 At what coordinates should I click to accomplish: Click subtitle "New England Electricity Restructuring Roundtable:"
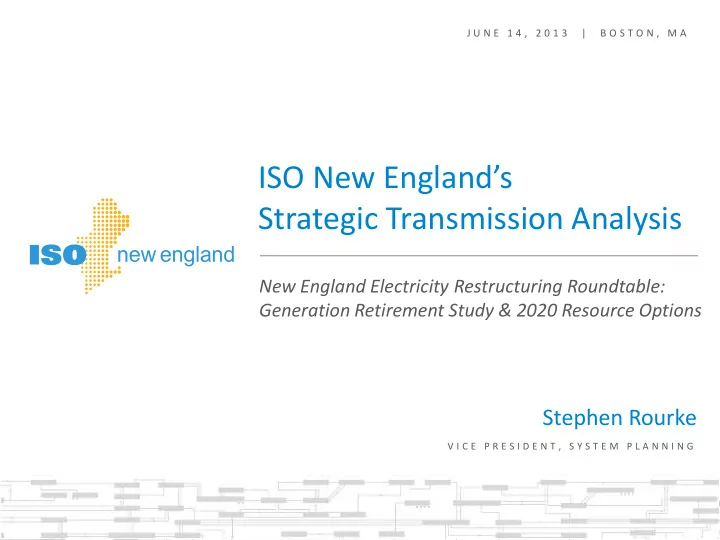click(x=462, y=287)
